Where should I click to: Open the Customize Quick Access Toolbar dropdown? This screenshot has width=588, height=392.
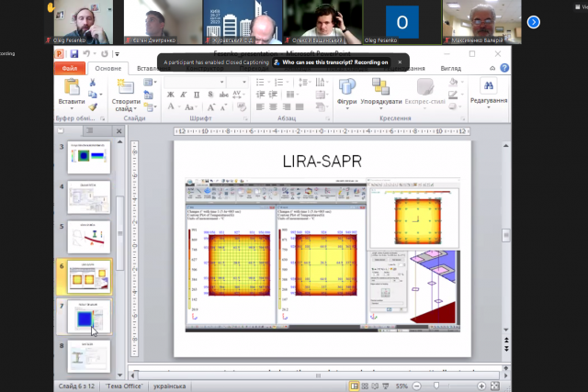(117, 54)
